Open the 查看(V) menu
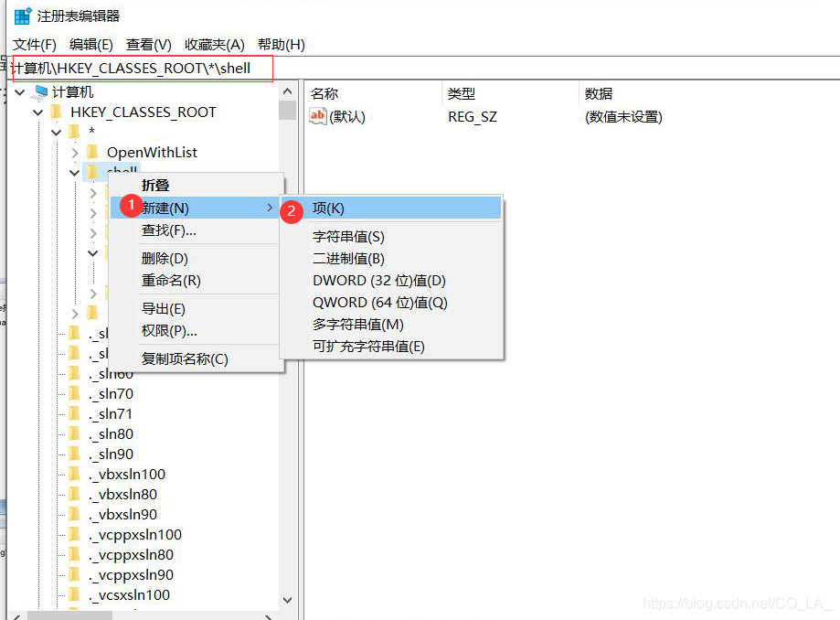 (148, 45)
